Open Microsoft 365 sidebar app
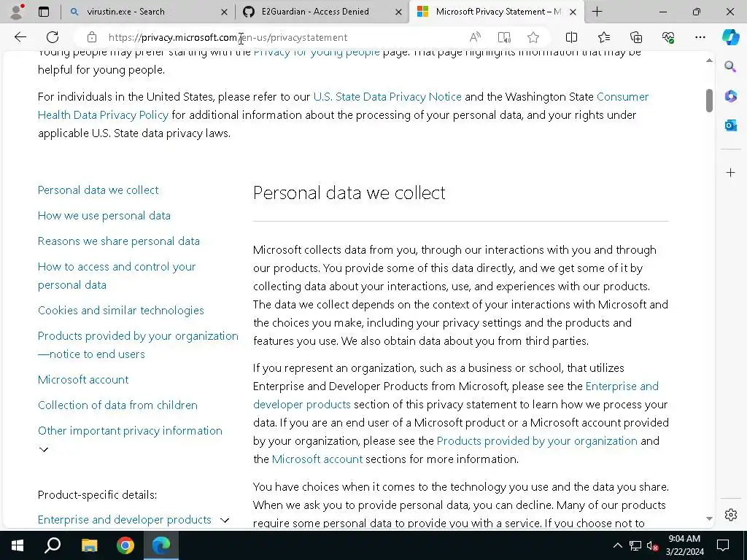 tap(730, 96)
